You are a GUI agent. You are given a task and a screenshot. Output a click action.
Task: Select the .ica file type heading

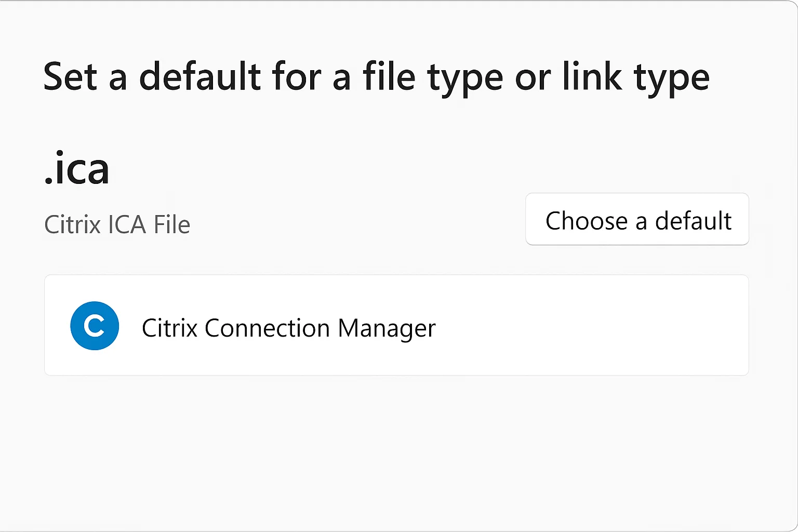coord(76,167)
